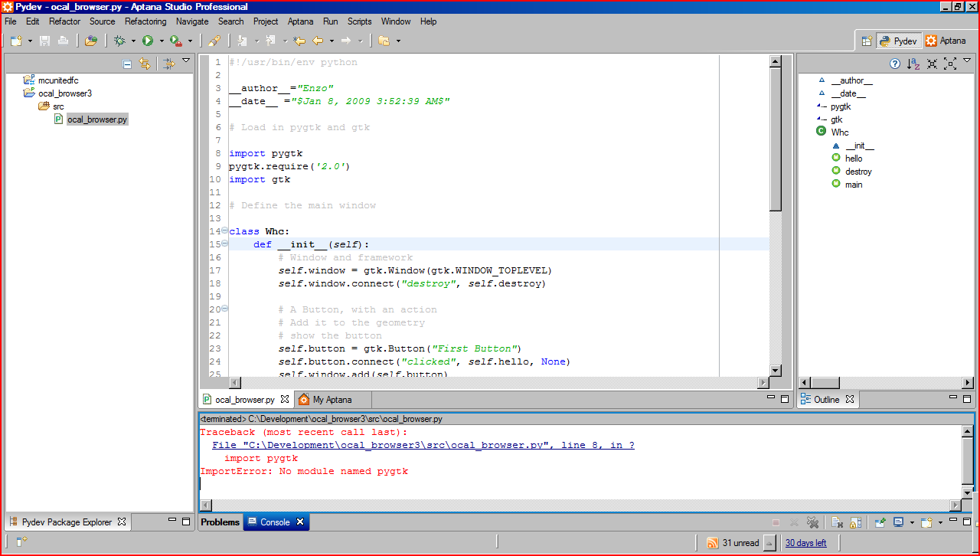This screenshot has height=556, width=980.
Task: Click Remove All Terminated Launches icon
Action: tap(813, 522)
